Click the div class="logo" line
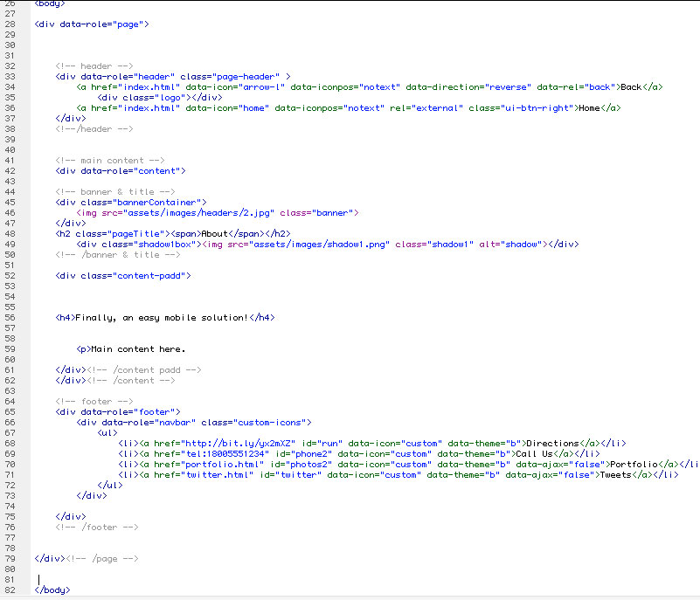The image size is (700, 600). [160, 98]
